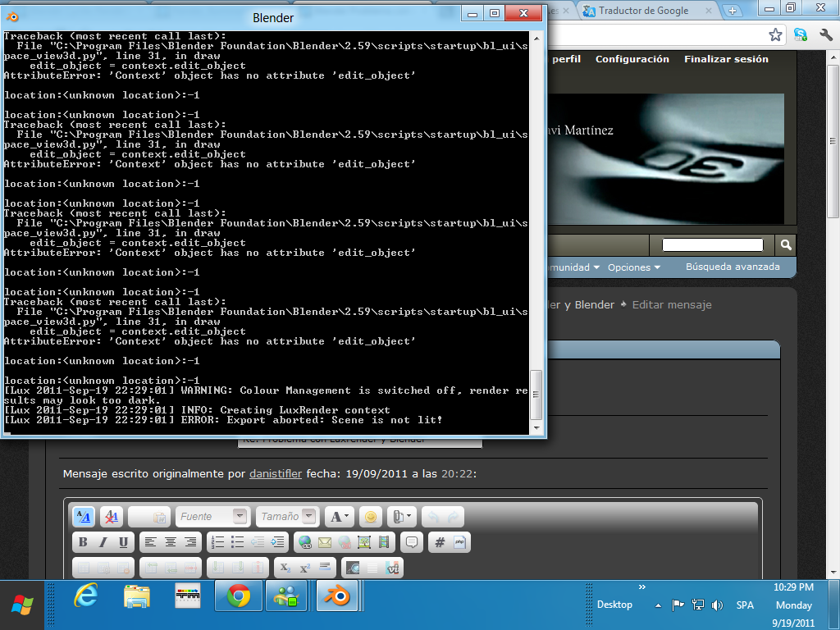Toggle subscript formatting

click(x=285, y=568)
